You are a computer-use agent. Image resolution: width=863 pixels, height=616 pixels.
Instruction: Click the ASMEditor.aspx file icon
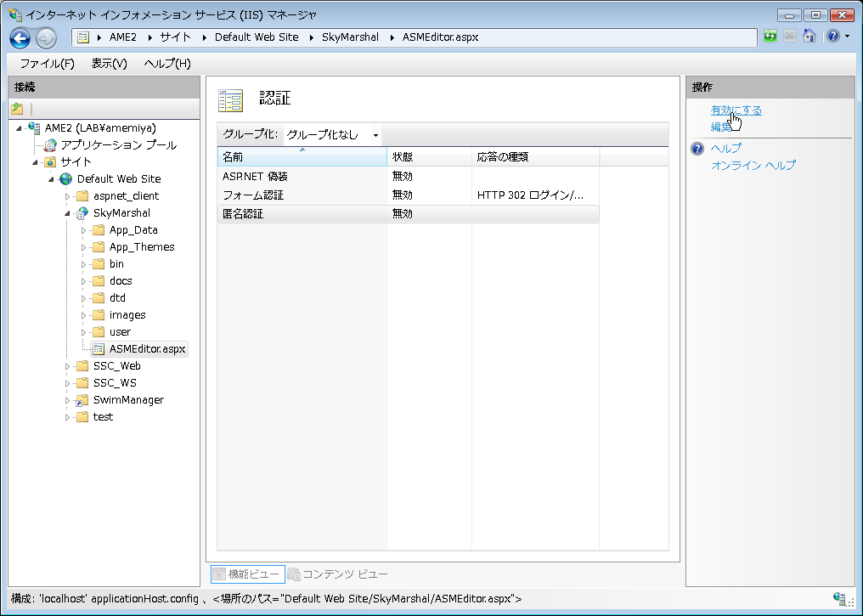pos(99,349)
